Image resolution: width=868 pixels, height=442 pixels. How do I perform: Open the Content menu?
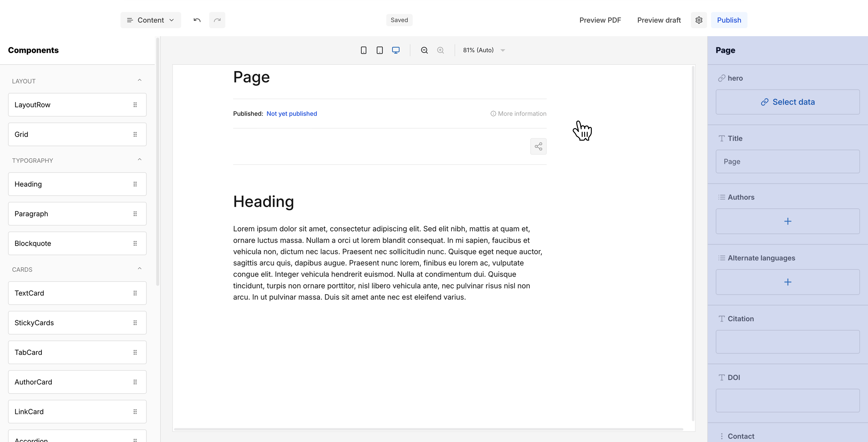coord(151,20)
